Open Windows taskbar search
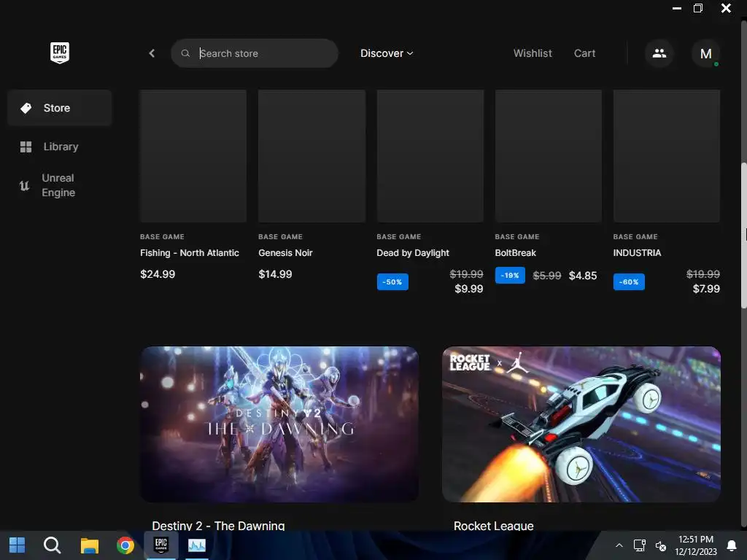The height and width of the screenshot is (560, 747). 52,545
